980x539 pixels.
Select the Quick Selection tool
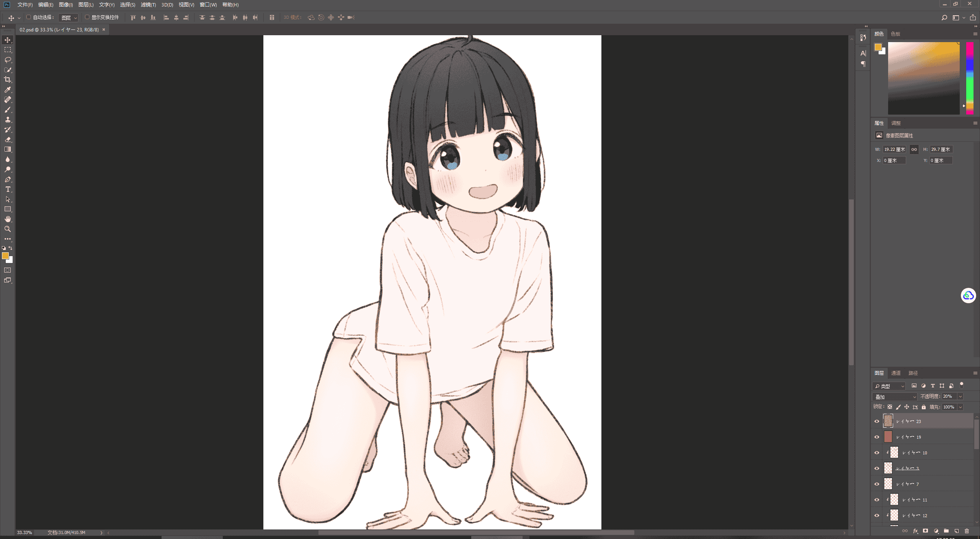tap(8, 70)
